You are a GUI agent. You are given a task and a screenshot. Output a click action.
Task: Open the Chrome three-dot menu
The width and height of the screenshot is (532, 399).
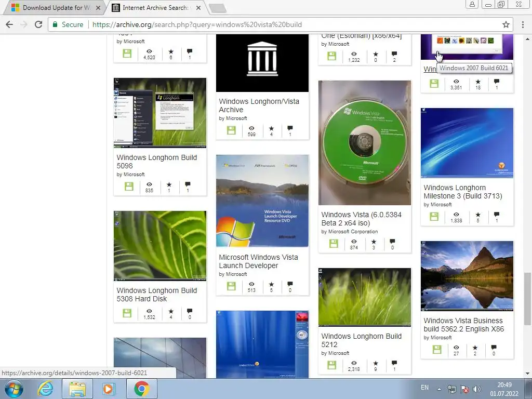pyautogui.click(x=523, y=24)
